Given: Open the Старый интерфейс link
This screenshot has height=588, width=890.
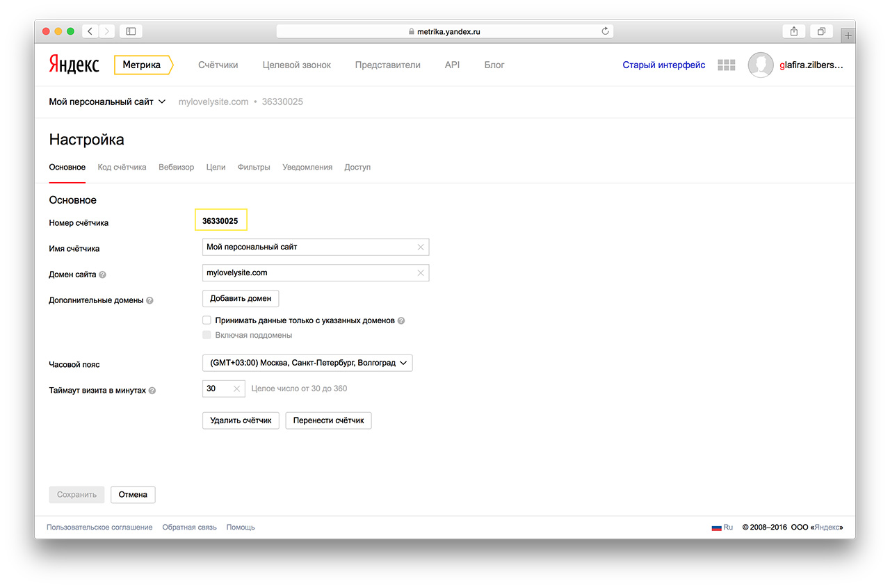Looking at the screenshot, I should (x=663, y=65).
